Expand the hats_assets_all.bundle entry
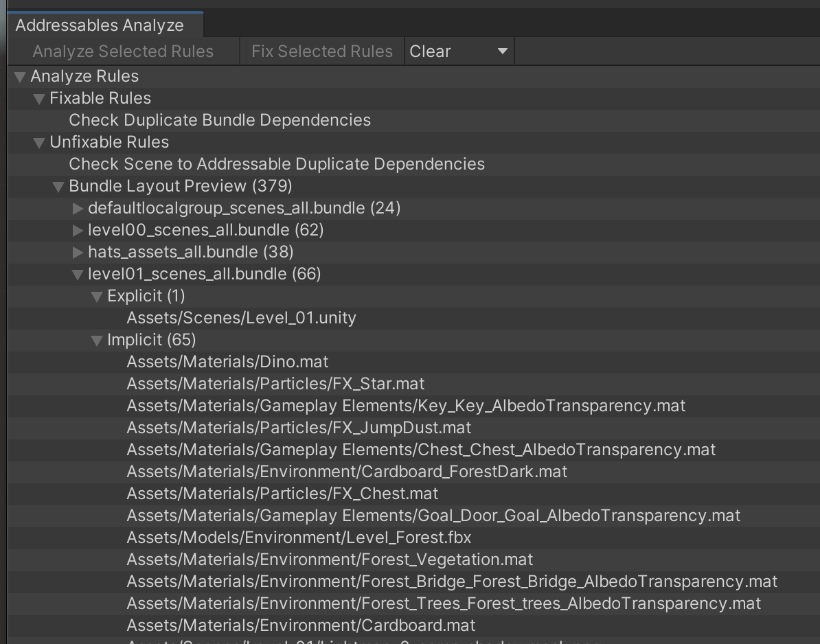The width and height of the screenshot is (820, 644). coord(78,252)
